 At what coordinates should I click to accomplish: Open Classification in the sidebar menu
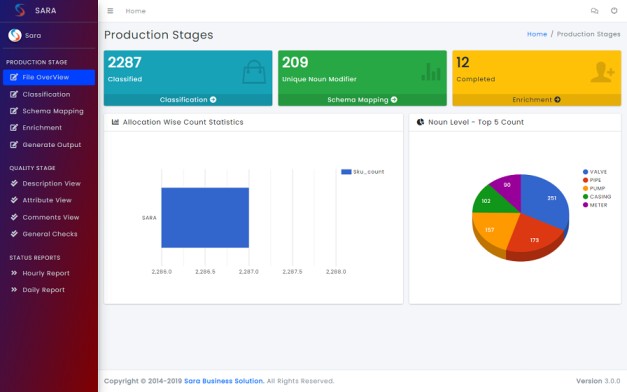click(49, 94)
